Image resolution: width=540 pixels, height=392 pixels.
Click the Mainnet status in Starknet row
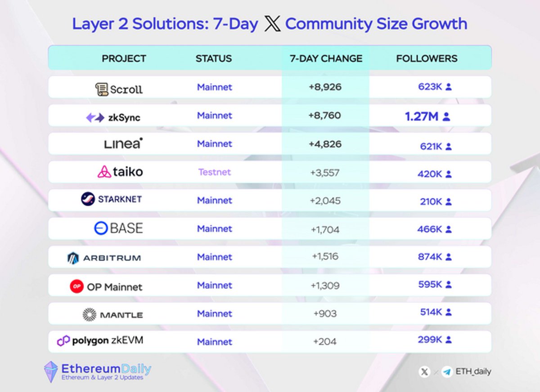pyautogui.click(x=215, y=200)
